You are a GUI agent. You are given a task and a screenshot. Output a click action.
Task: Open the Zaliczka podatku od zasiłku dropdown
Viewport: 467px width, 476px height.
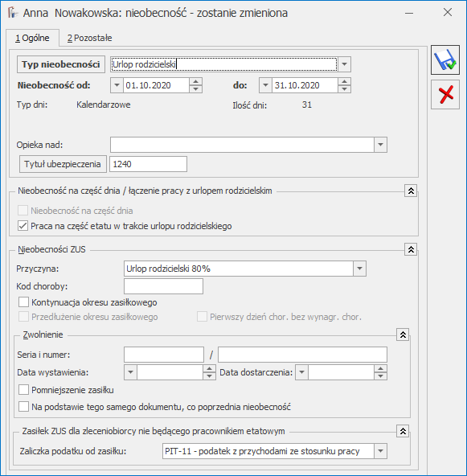pos(380,451)
